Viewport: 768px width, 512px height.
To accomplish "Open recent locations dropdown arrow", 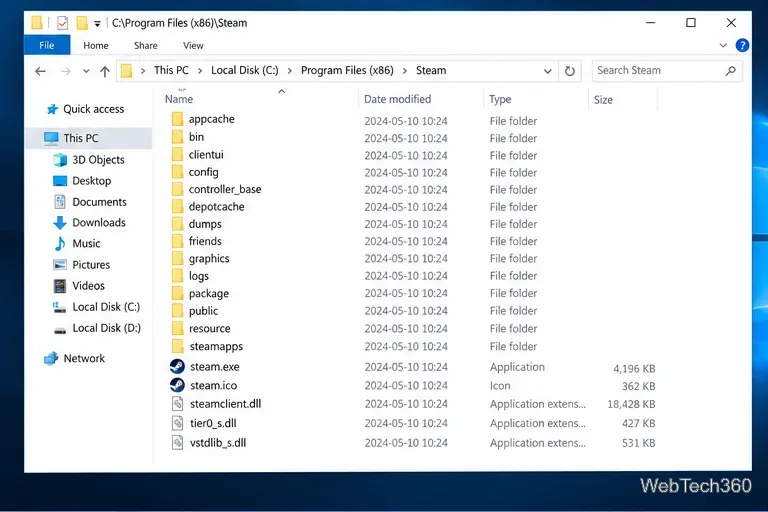I will point(86,72).
